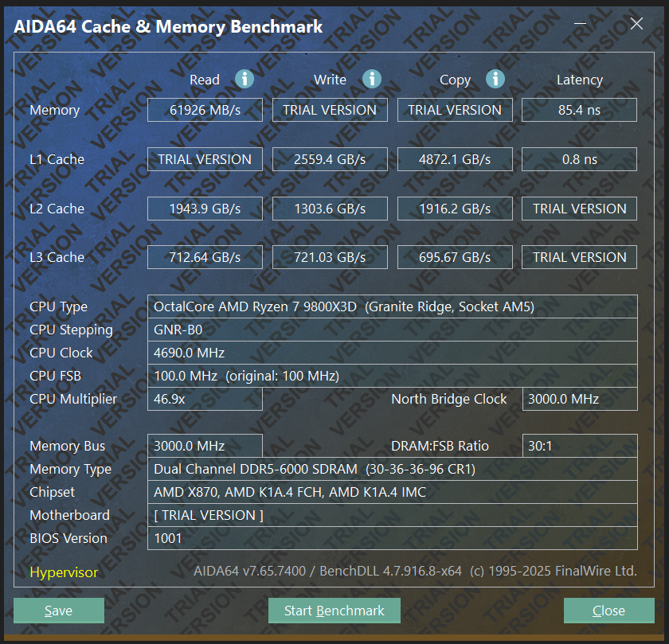Select L3 Cache read value 712.64 GB/s
This screenshot has height=644, width=669.
click(205, 257)
